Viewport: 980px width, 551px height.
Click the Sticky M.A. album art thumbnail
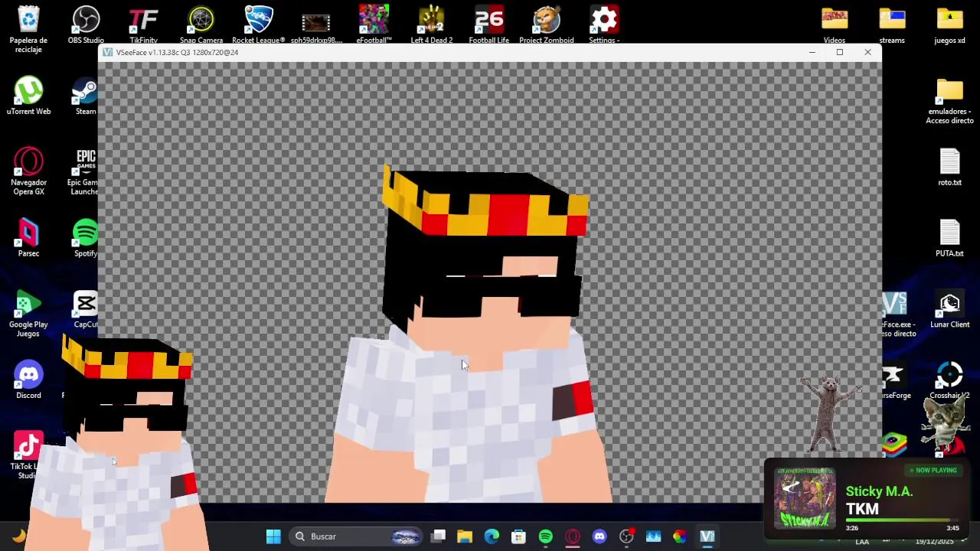pos(804,500)
